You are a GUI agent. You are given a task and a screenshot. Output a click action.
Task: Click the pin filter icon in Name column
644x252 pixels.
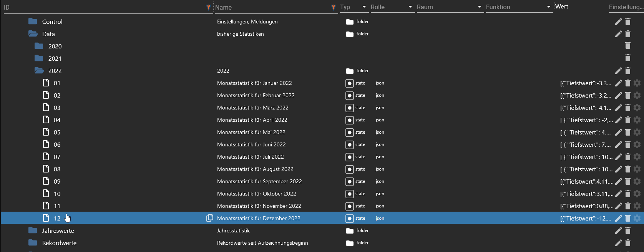click(333, 7)
